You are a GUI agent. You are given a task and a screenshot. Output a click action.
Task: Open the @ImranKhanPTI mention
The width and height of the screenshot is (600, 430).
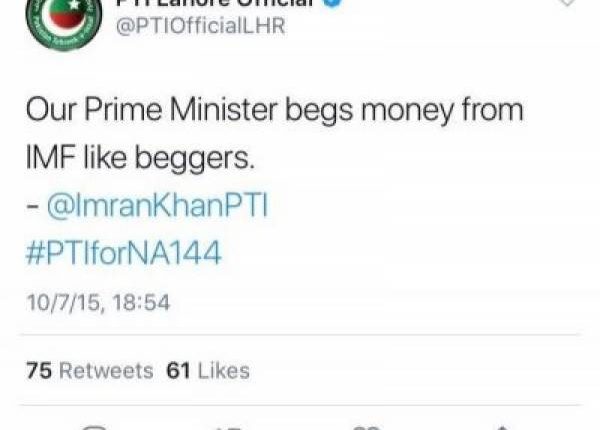point(157,205)
